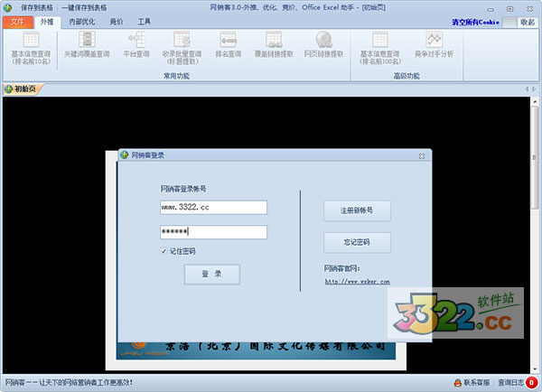Click 查询日志 in status bar
The height and width of the screenshot is (392, 542).
(x=510, y=383)
